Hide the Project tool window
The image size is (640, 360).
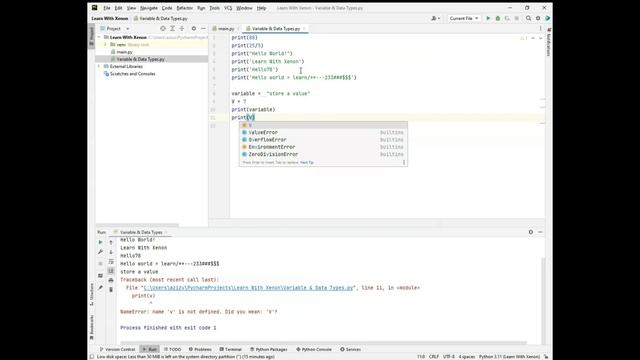(203, 29)
